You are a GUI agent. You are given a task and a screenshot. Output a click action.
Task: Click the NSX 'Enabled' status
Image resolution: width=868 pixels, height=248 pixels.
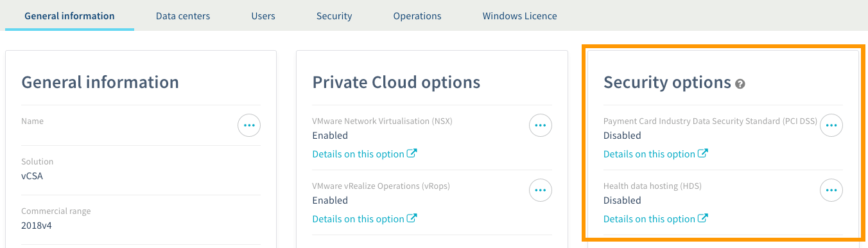(330, 136)
